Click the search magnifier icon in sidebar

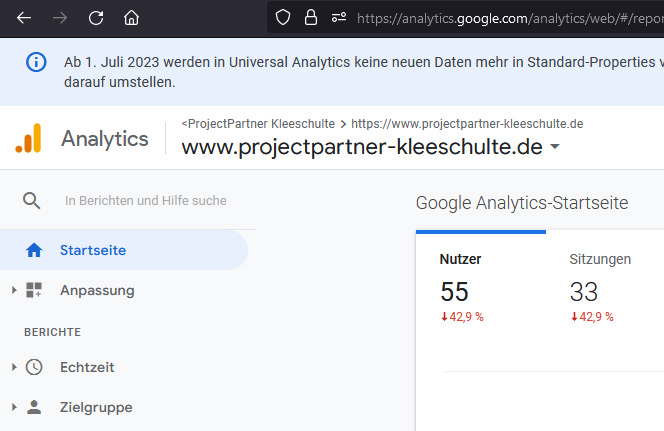[x=32, y=200]
